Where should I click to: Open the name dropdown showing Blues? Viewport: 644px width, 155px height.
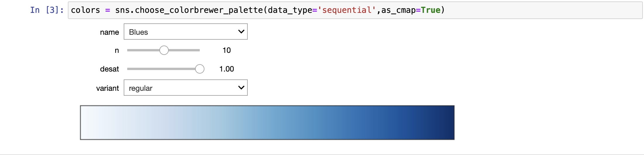(185, 32)
